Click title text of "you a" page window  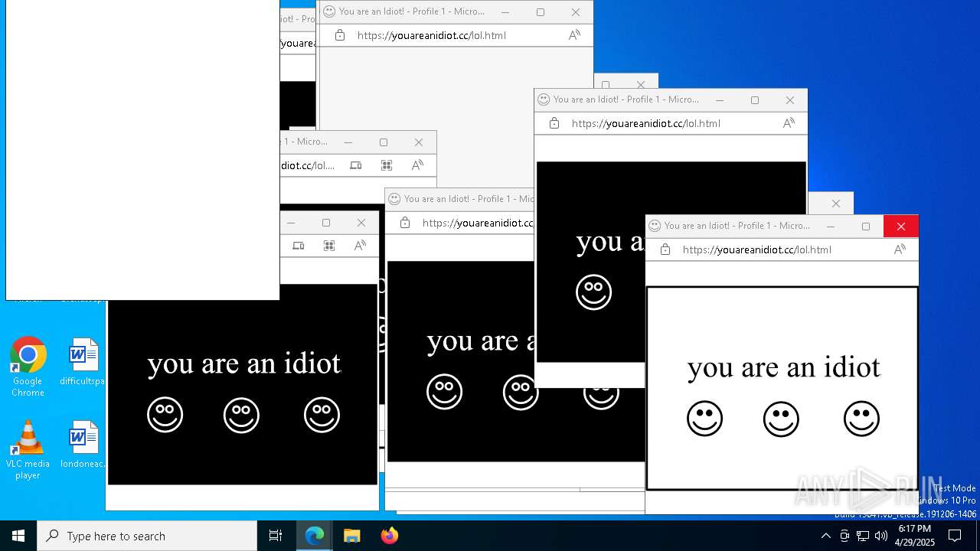click(x=626, y=99)
